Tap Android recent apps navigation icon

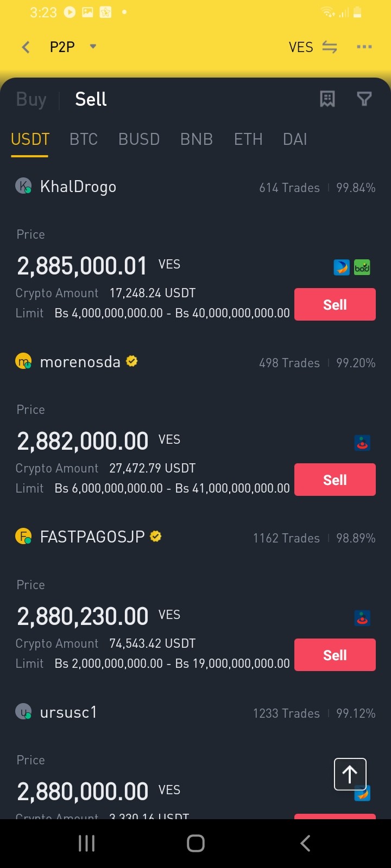pyautogui.click(x=87, y=843)
